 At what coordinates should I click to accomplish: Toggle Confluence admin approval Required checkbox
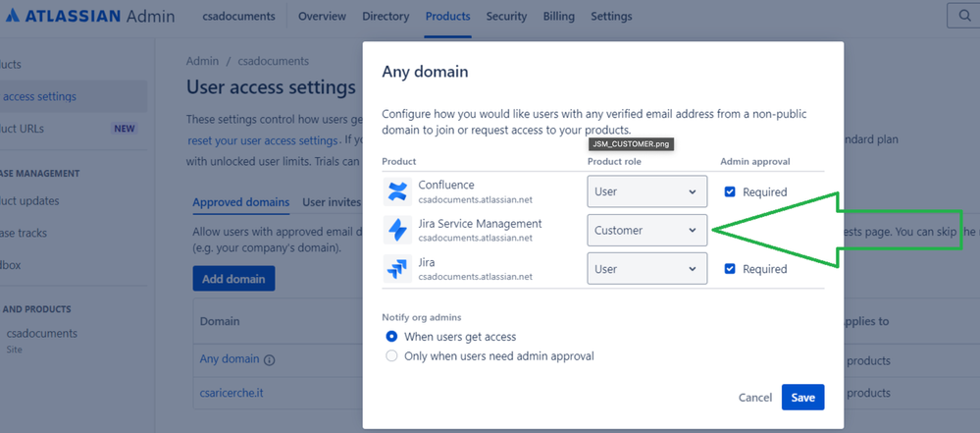[x=730, y=191]
